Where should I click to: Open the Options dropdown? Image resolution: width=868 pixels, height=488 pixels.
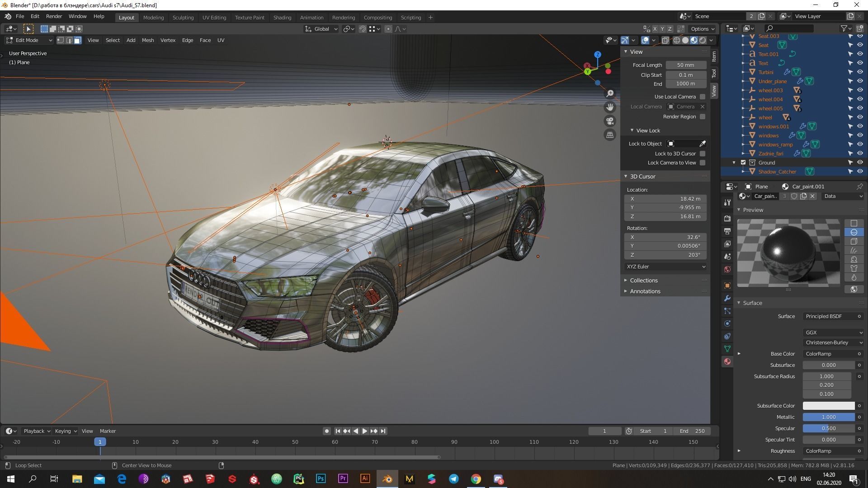tap(703, 29)
